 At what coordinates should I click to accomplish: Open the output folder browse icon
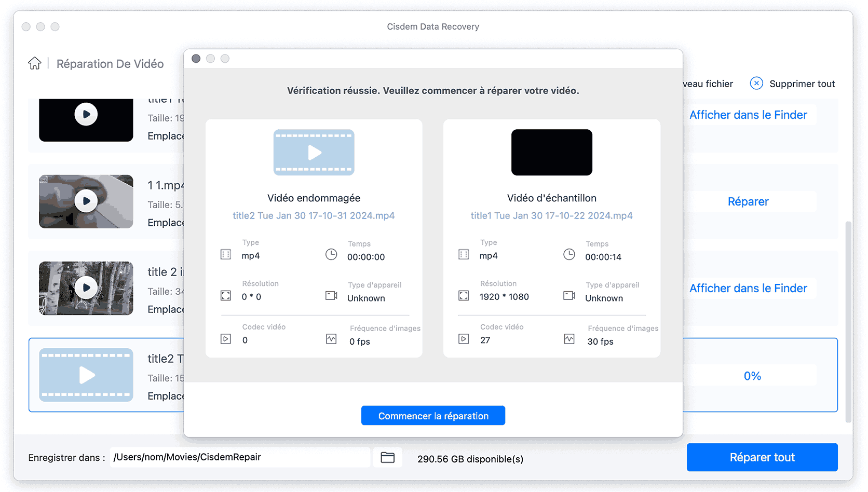coord(387,457)
